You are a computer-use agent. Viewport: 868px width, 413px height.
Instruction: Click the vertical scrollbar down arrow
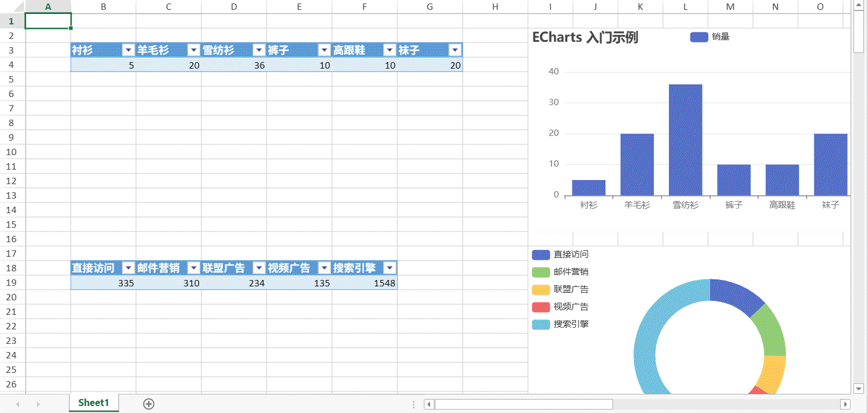pyautogui.click(x=859, y=388)
